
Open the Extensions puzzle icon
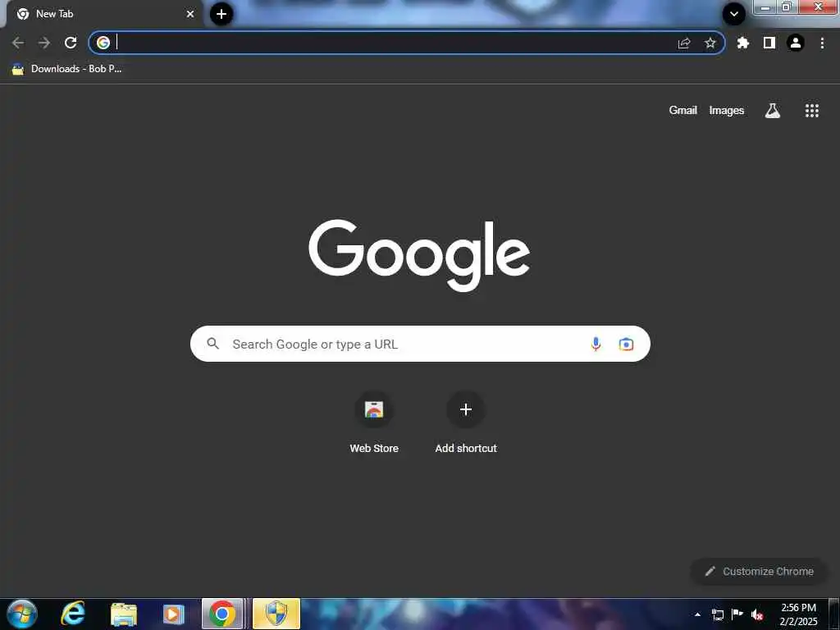coord(743,43)
